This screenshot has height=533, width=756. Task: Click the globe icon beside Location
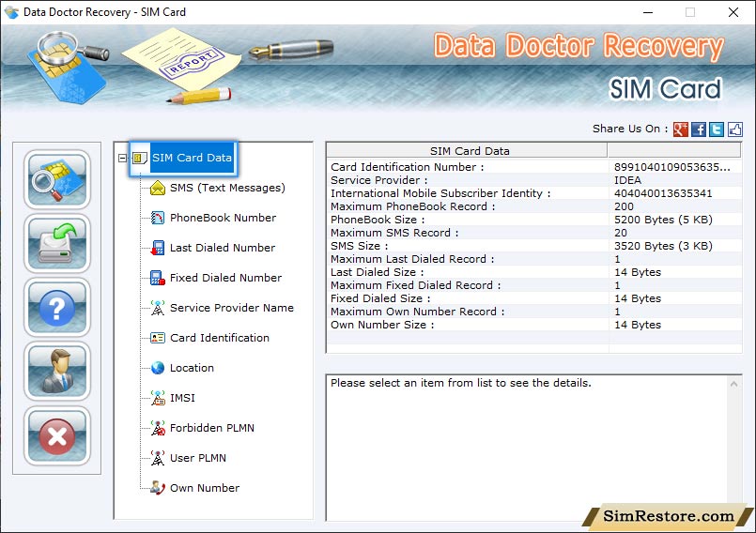coord(158,368)
